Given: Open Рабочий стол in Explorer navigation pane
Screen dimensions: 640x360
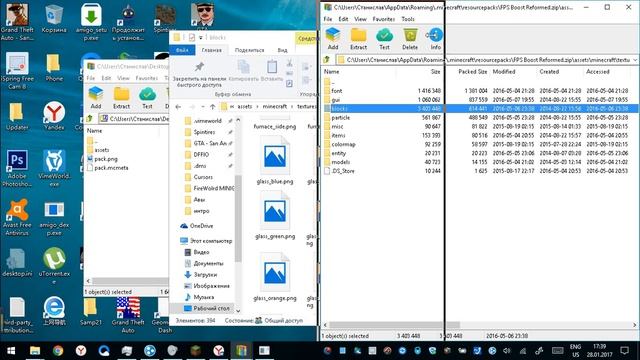Looking at the screenshot, I should [x=211, y=308].
